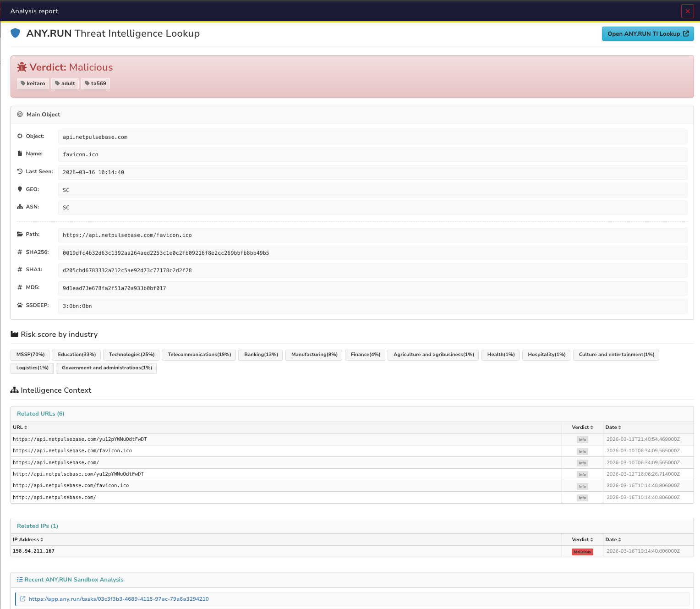Select the Manufacturing(8%) industry badge
The width and height of the screenshot is (700, 609).
coord(314,355)
